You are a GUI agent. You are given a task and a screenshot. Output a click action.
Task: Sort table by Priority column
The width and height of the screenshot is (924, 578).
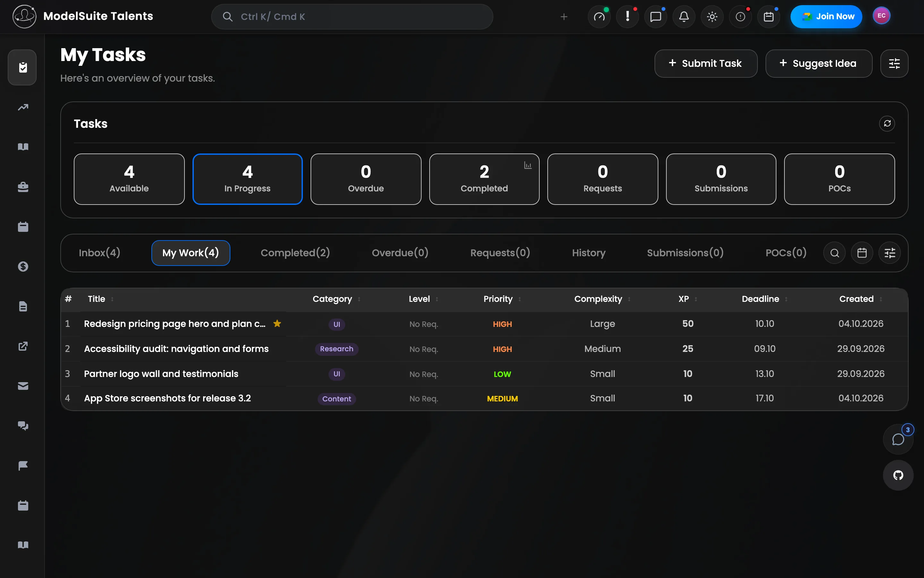[x=502, y=299]
